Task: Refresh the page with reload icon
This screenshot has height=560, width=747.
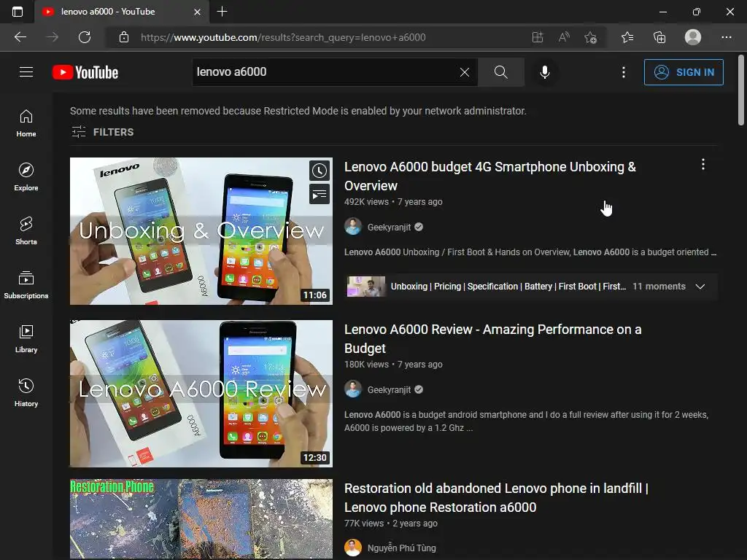Action: point(85,37)
